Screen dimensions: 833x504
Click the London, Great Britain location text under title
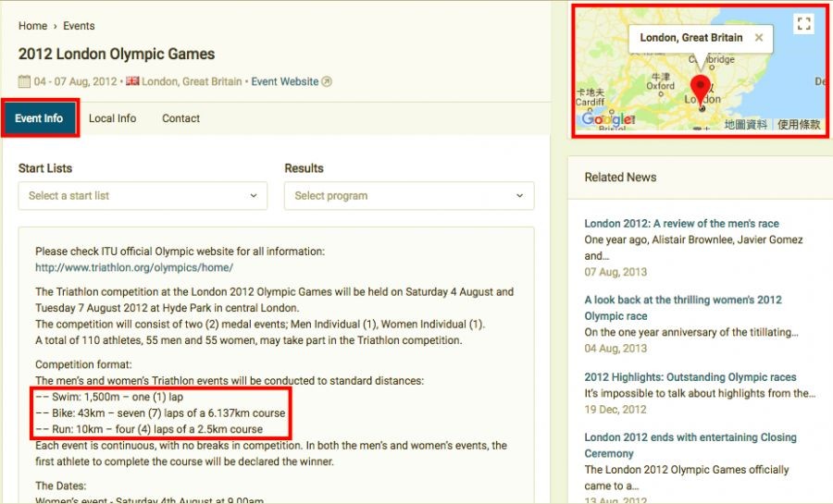click(192, 81)
